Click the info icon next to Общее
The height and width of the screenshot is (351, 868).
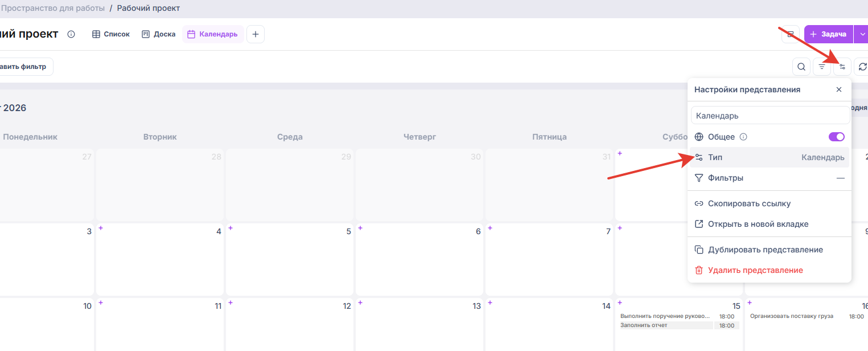(x=743, y=137)
